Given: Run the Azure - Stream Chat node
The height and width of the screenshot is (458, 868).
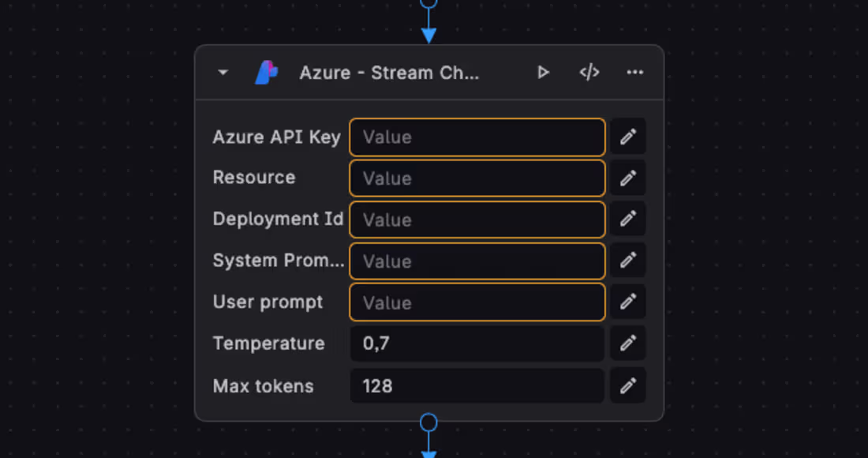Looking at the screenshot, I should pyautogui.click(x=543, y=72).
